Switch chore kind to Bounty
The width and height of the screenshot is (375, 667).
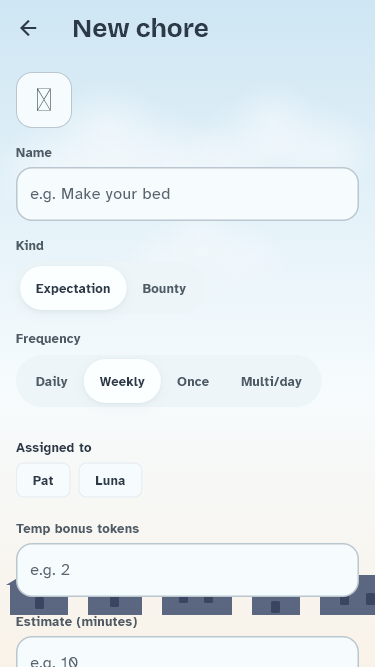pyautogui.click(x=164, y=288)
